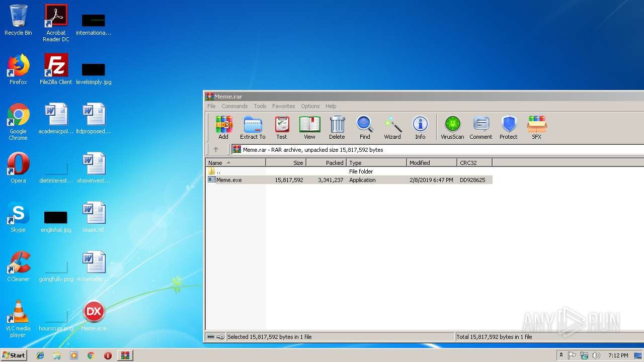Sort by Modified column header
Viewport: 644px width, 362px height.
point(432,163)
